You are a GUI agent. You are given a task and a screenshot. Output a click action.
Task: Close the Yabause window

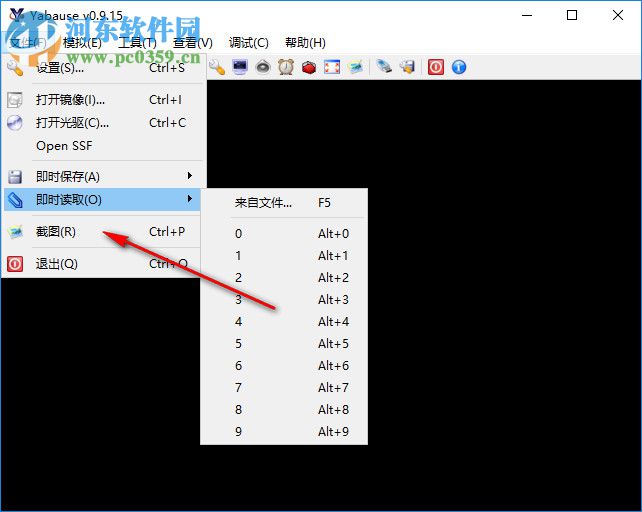(617, 15)
